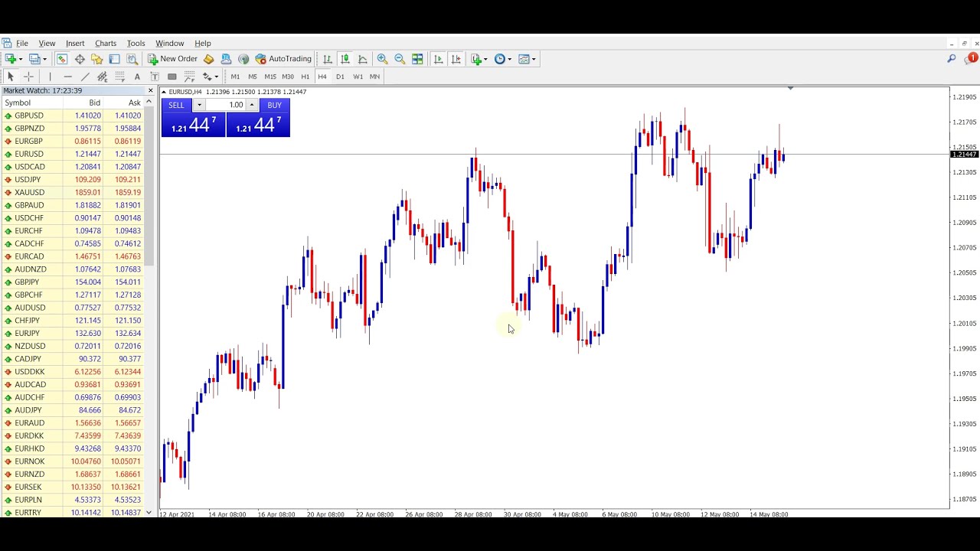Switch timeframe to MN
Viewport: 980px width, 551px height.
[374, 77]
